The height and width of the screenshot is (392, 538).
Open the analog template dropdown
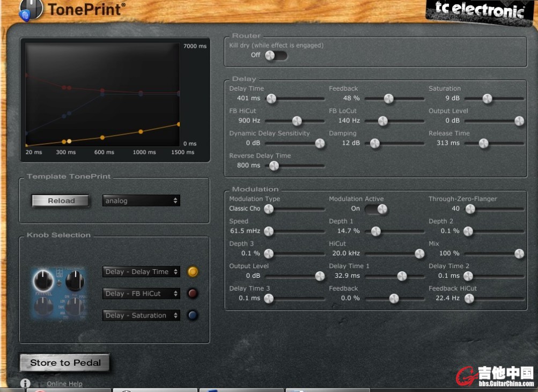[142, 201]
